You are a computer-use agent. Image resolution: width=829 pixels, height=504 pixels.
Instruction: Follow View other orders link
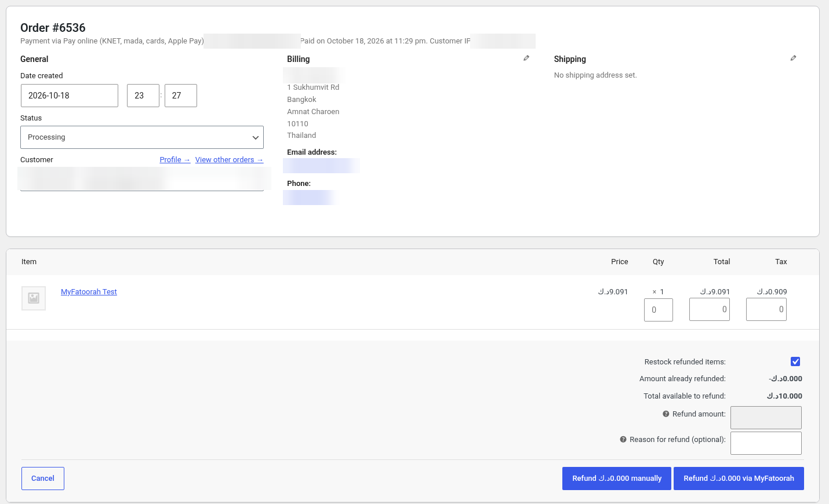229,160
